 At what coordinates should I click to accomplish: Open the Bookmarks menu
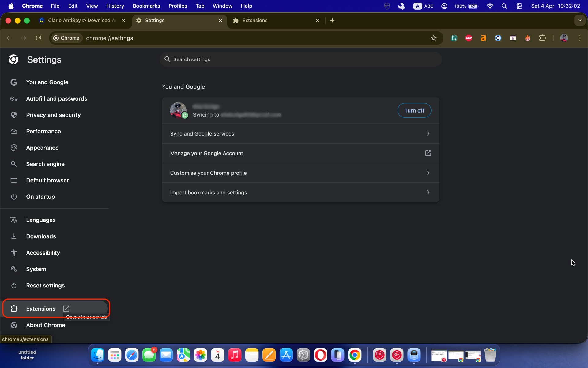point(146,6)
